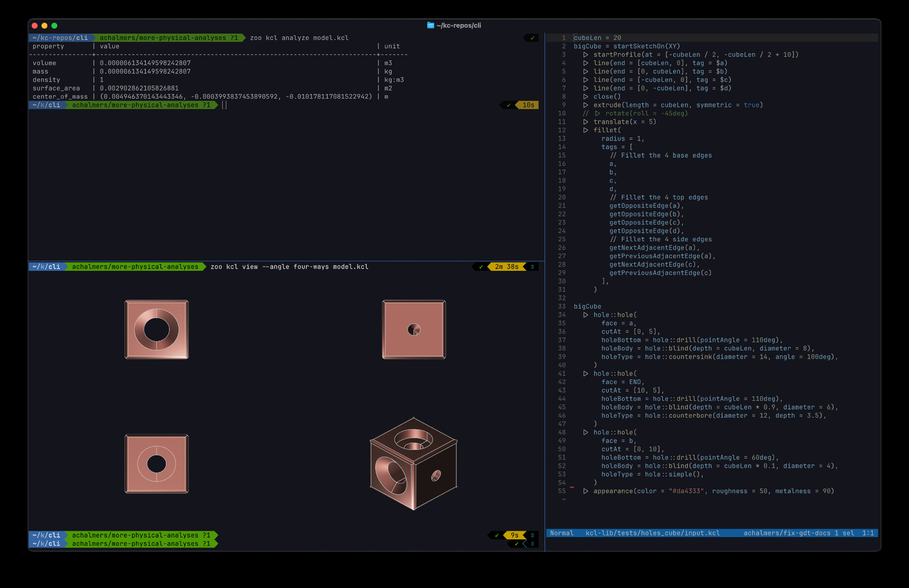Viewport: 909px width, 588px height.
Task: Click the triangle before fillet( on line 12
Action: (586, 130)
